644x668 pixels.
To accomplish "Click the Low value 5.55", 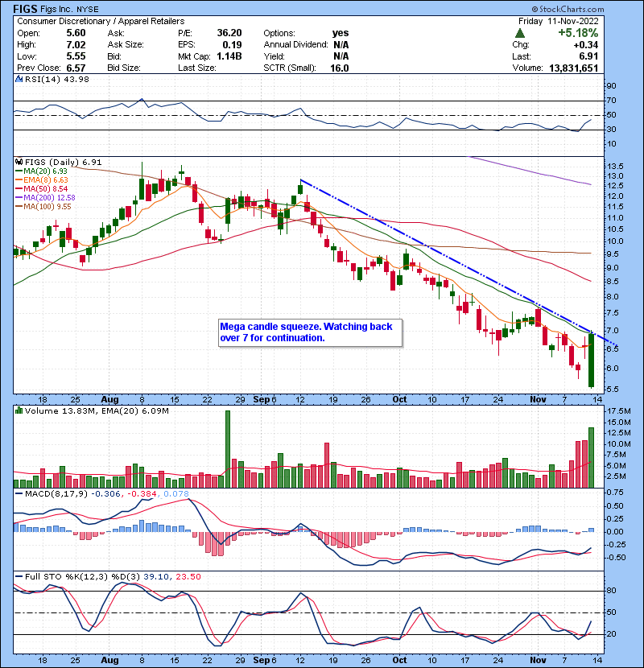I will [76, 56].
